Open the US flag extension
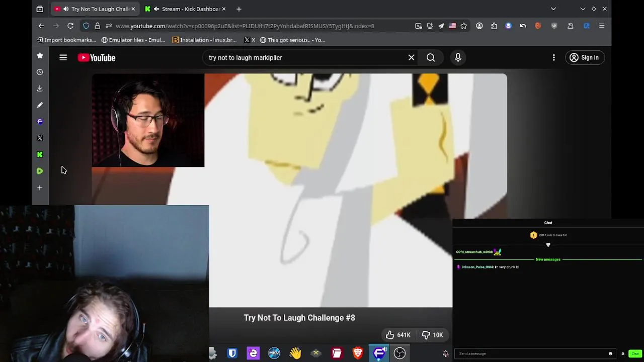The width and height of the screenshot is (644, 362). click(x=452, y=26)
